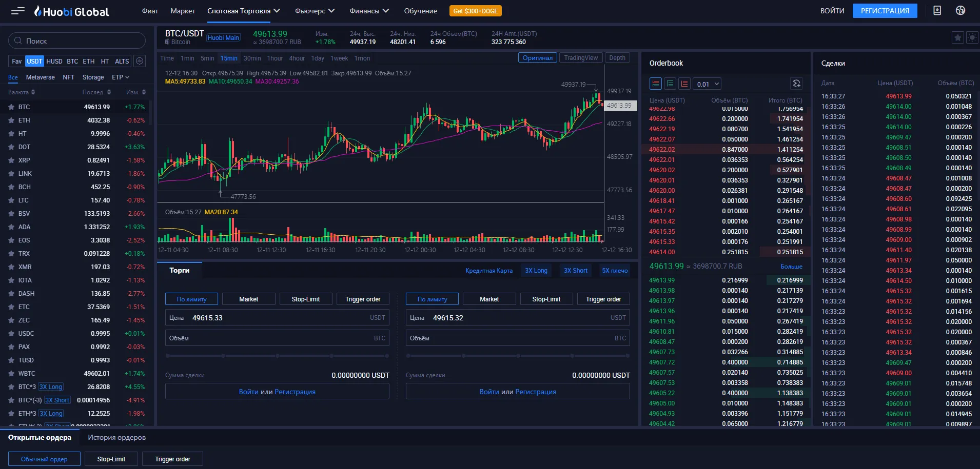Click the Цена price input field
Screen dimensions: 980x469
(277, 317)
